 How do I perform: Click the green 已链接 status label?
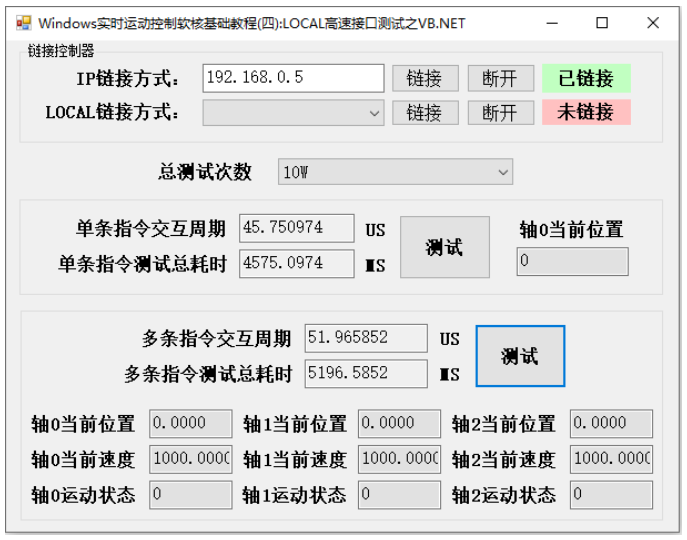point(586,78)
